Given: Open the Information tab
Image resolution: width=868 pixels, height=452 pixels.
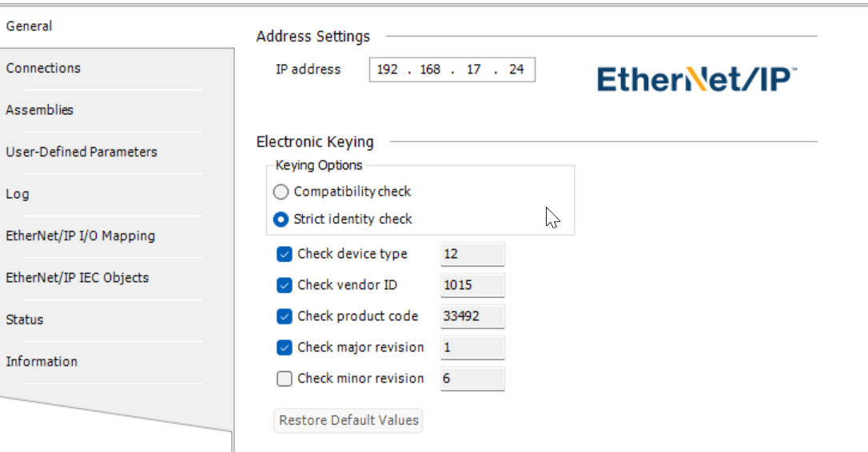Looking at the screenshot, I should [x=42, y=362].
